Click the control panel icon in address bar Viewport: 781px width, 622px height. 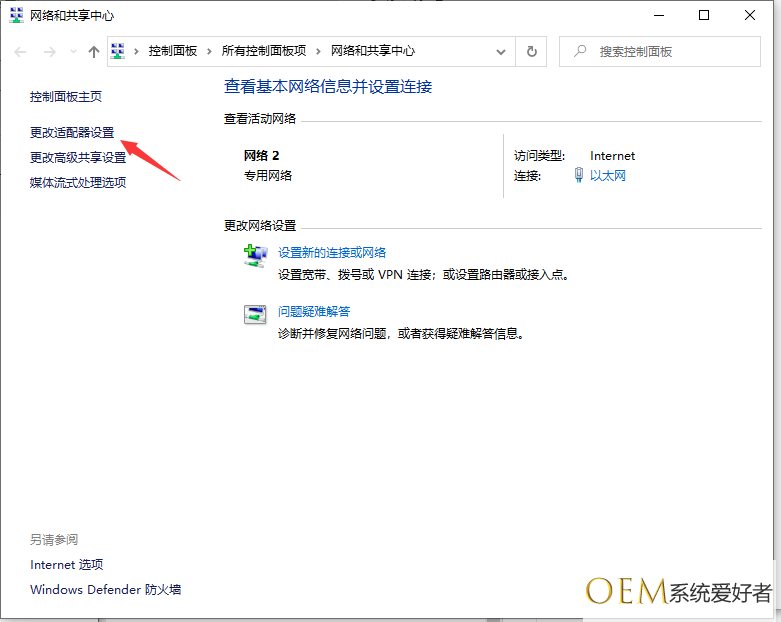(x=117, y=51)
